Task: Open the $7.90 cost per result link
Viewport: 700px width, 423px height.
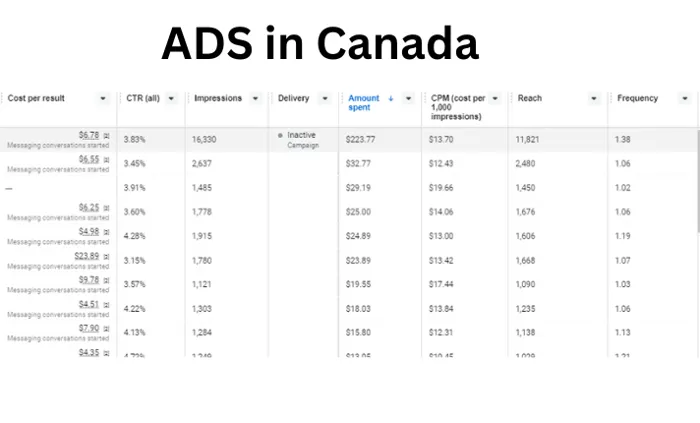Action: (x=89, y=328)
